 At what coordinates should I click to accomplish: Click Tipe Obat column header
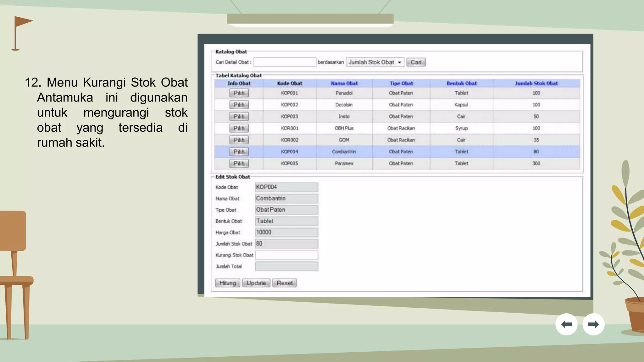click(401, 83)
